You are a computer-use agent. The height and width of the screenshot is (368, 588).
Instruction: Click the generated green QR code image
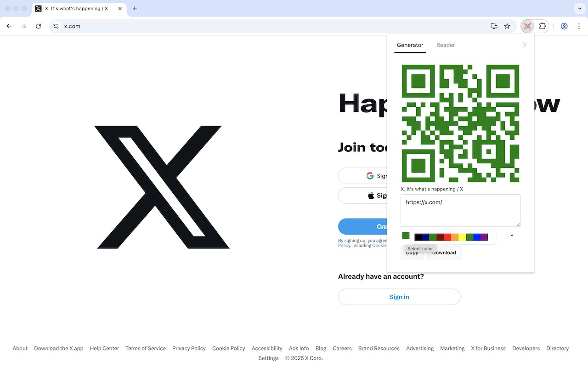pyautogui.click(x=461, y=123)
